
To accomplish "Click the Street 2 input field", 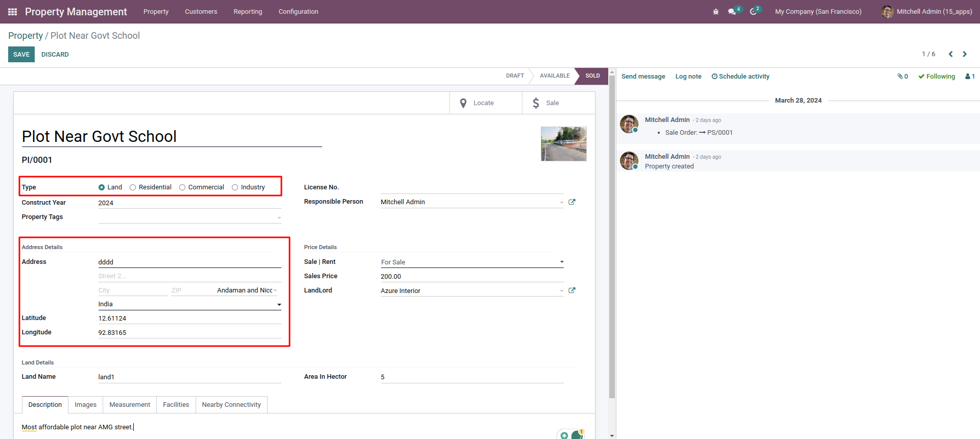I will [190, 276].
